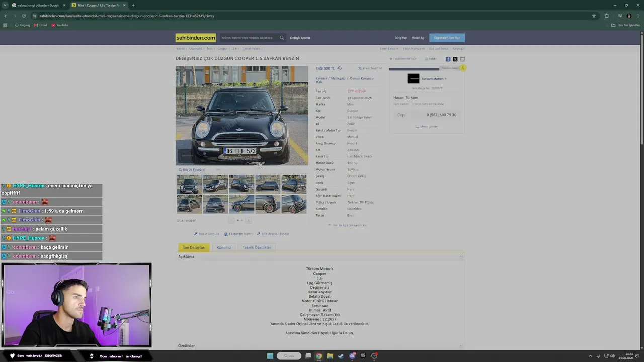
Task: Click the main Mini Cooper photo
Action: pyautogui.click(x=242, y=116)
